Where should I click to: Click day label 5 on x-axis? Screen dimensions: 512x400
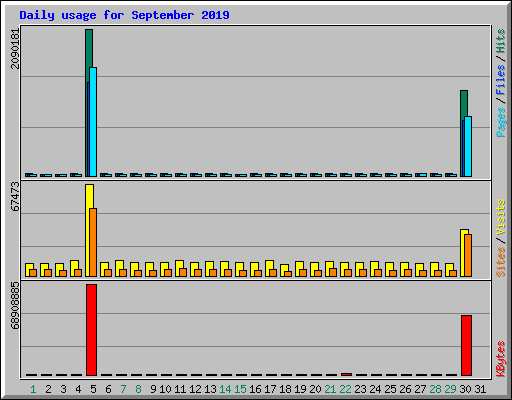click(x=93, y=389)
